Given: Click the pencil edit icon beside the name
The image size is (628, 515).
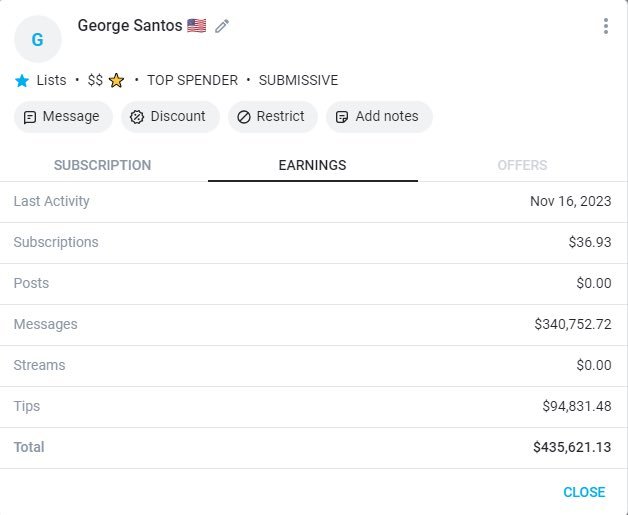Looking at the screenshot, I should coord(222,26).
